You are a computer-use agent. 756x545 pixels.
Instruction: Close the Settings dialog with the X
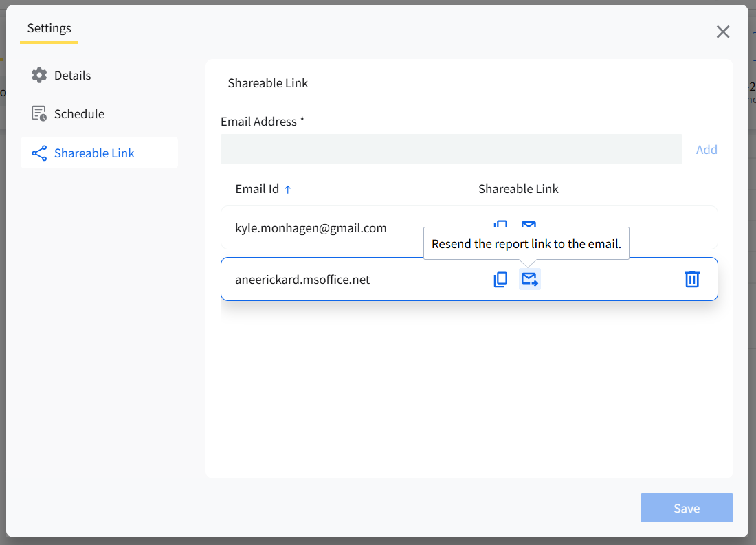(723, 32)
